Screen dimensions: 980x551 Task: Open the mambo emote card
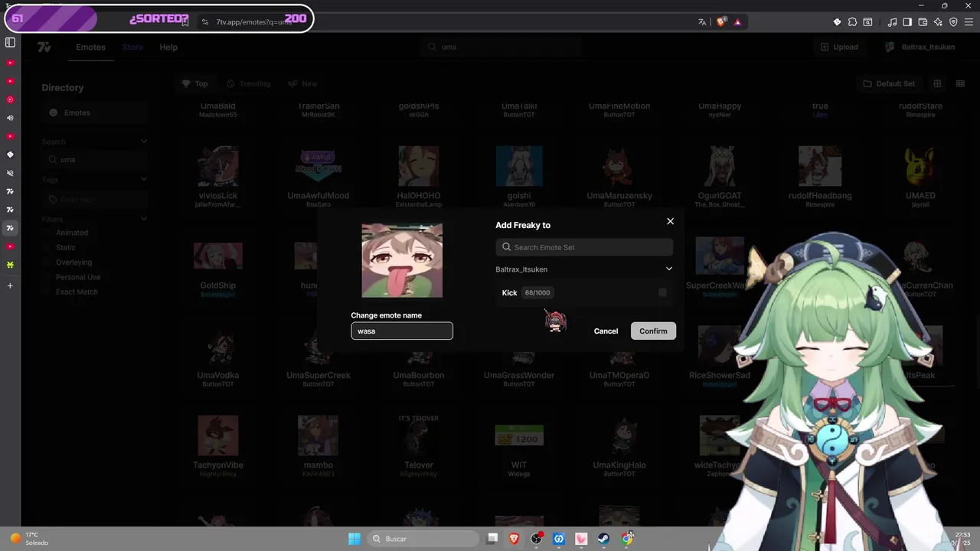[318, 447]
